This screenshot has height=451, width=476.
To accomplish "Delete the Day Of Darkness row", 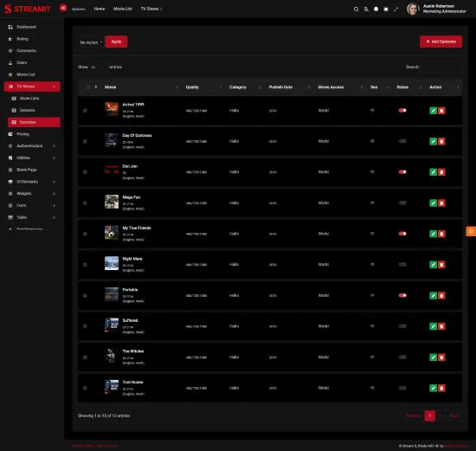I will [441, 141].
